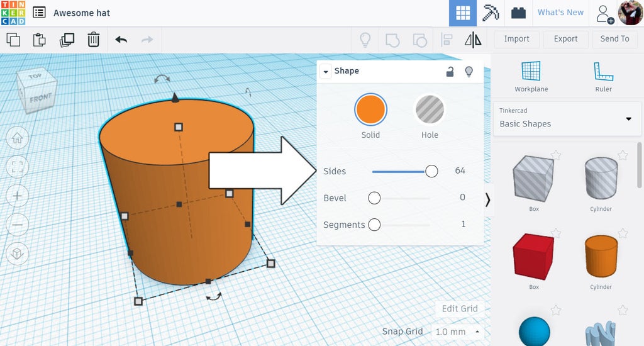Click the Edit Grid button

point(460,309)
